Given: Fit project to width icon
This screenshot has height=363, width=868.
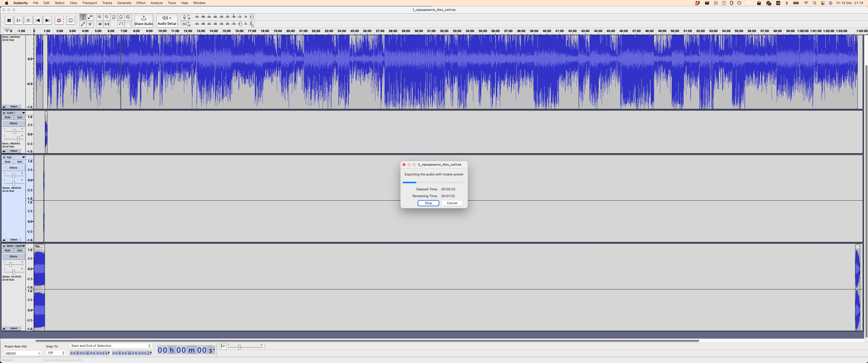Looking at the screenshot, I should tap(121, 17).
